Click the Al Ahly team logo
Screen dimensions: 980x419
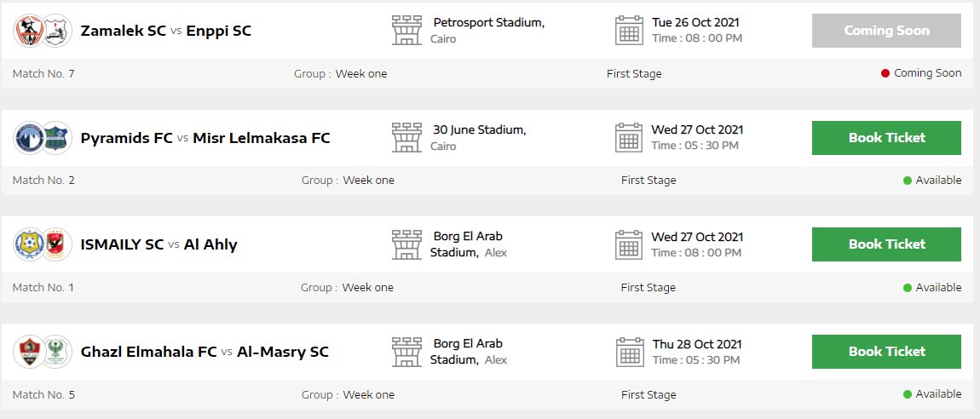pyautogui.click(x=56, y=244)
